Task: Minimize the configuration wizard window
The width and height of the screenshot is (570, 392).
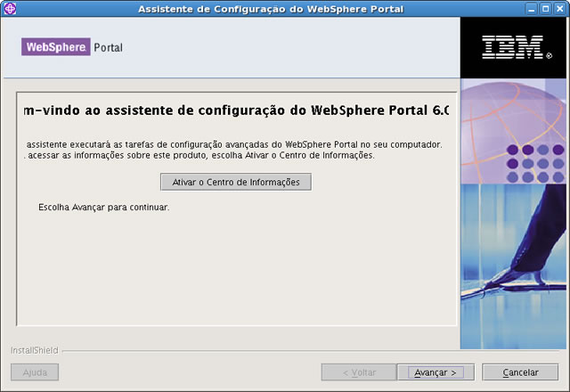Action: pos(532,9)
